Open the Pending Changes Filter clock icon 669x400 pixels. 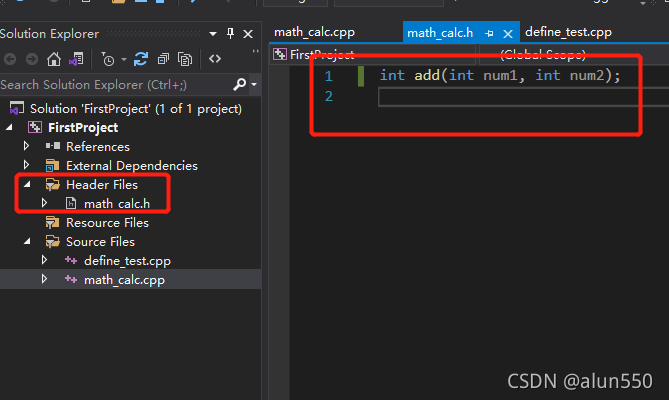pos(108,59)
